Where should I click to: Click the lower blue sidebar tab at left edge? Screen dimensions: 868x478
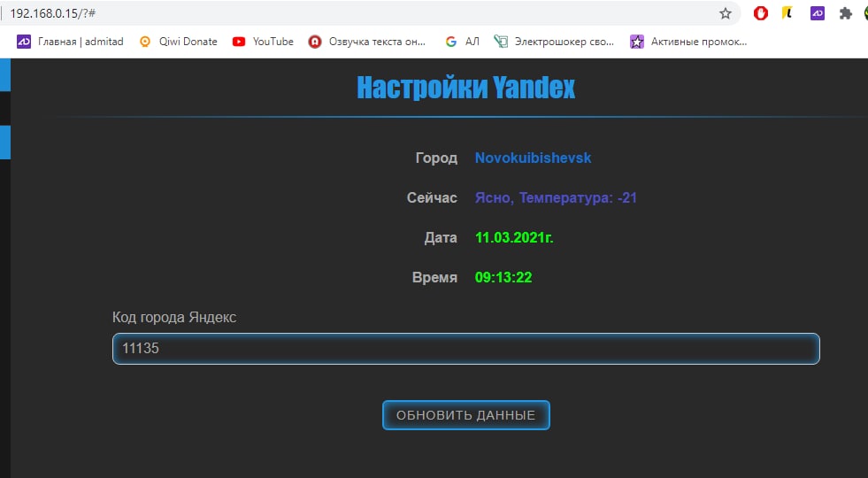click(5, 143)
